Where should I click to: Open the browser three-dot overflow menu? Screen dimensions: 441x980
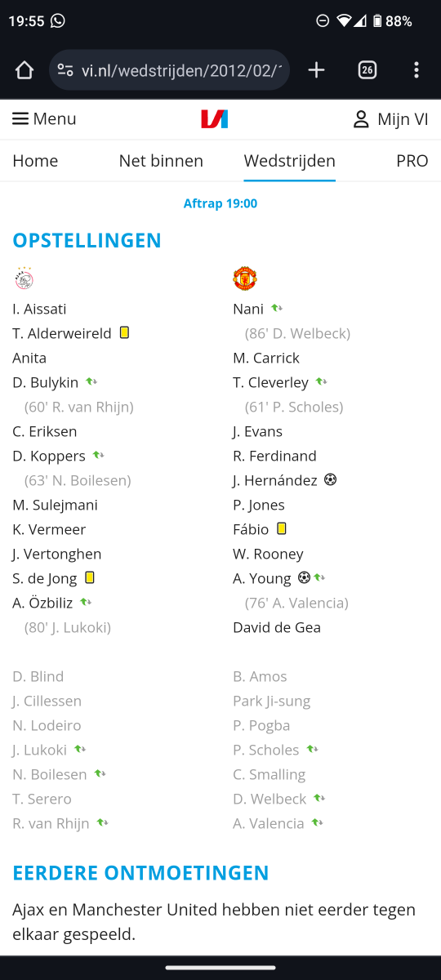(x=416, y=70)
